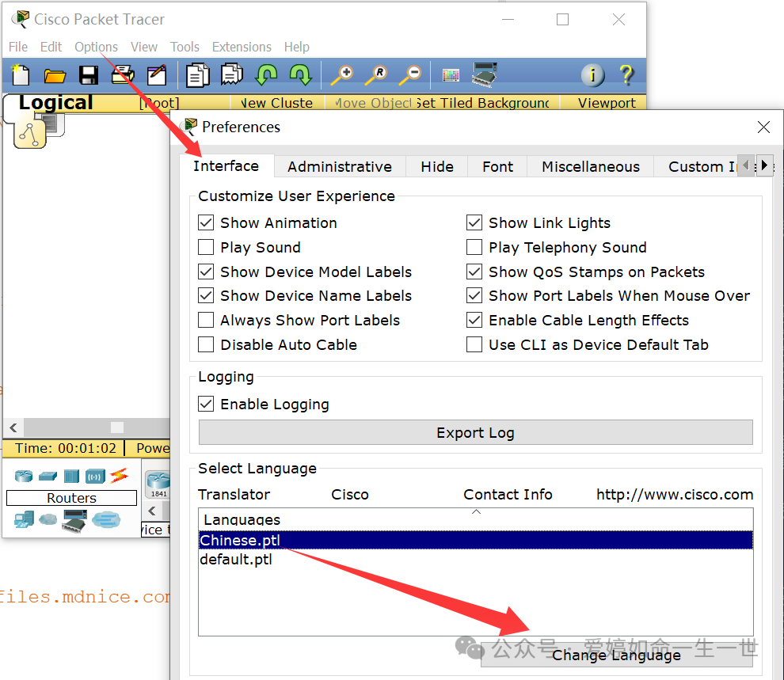
Task: Switch to the Hide tab
Action: click(437, 166)
